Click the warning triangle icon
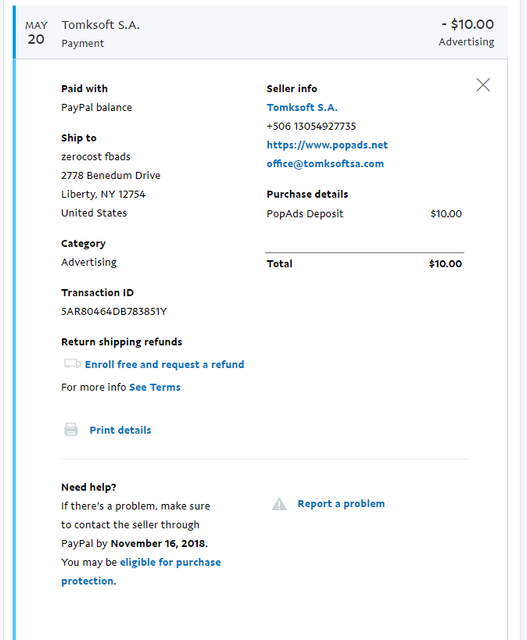The height and width of the screenshot is (640, 527). 279,504
